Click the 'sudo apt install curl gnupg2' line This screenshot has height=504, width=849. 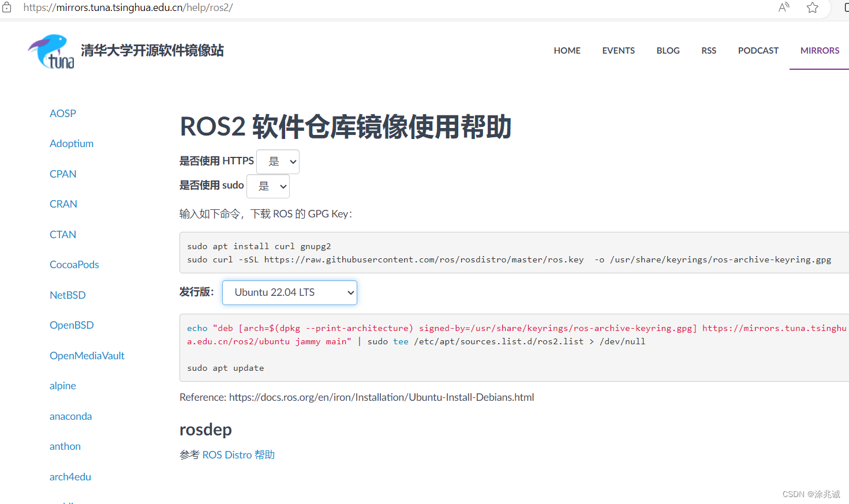pos(259,246)
